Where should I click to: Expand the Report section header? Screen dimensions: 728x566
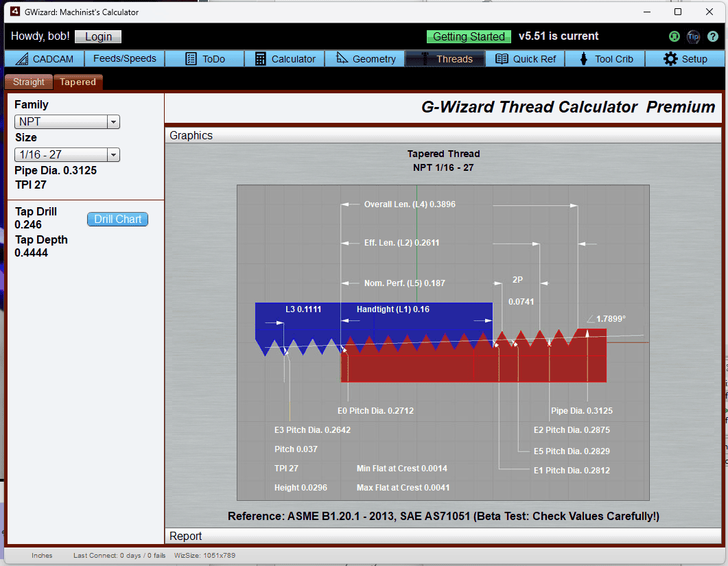443,536
